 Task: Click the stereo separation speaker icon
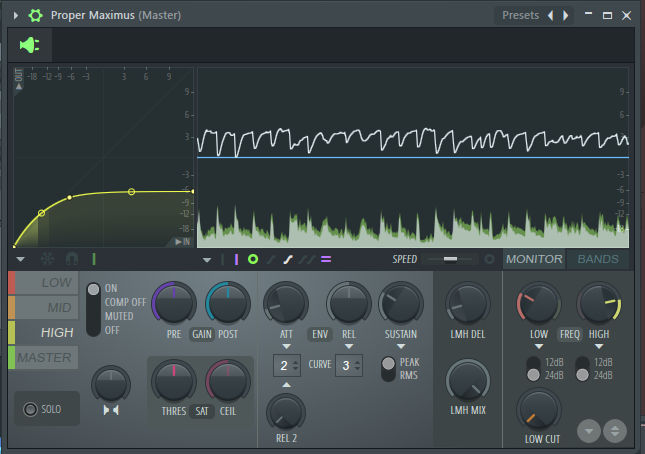(x=111, y=410)
